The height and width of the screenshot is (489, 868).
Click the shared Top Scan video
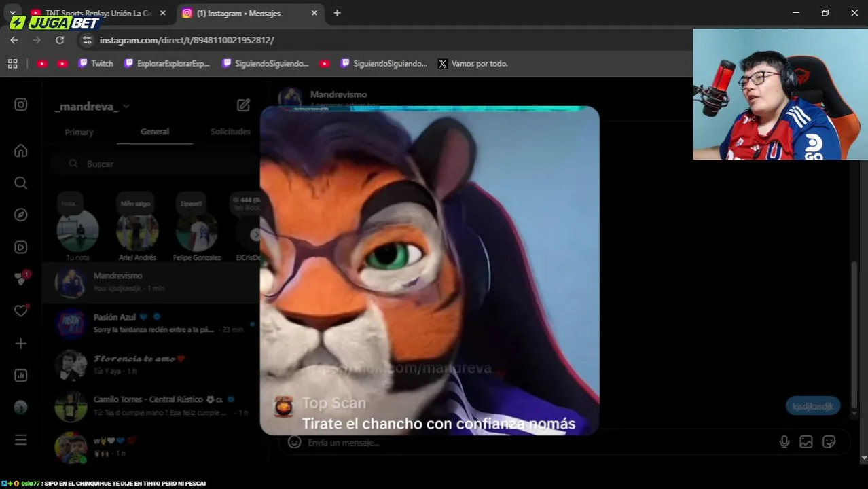coord(429,270)
